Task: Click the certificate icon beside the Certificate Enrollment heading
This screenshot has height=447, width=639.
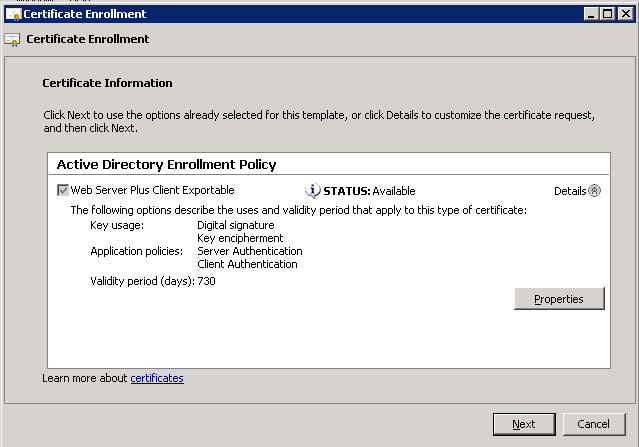Action: [12, 40]
